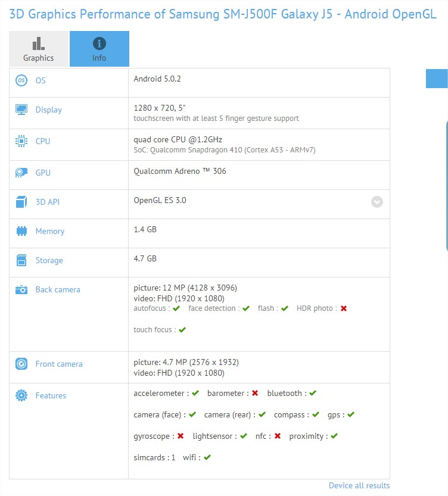Select the 4.7 GB storage value
This screenshot has height=496, width=448.
(x=145, y=258)
